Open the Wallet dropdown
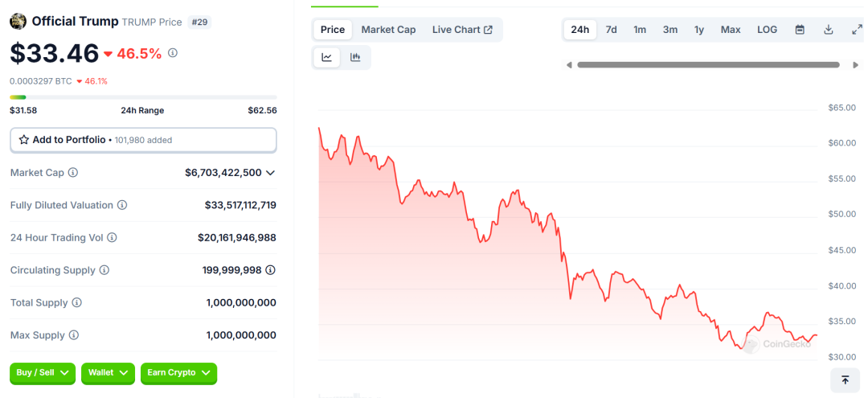The image size is (868, 398). [x=108, y=373]
